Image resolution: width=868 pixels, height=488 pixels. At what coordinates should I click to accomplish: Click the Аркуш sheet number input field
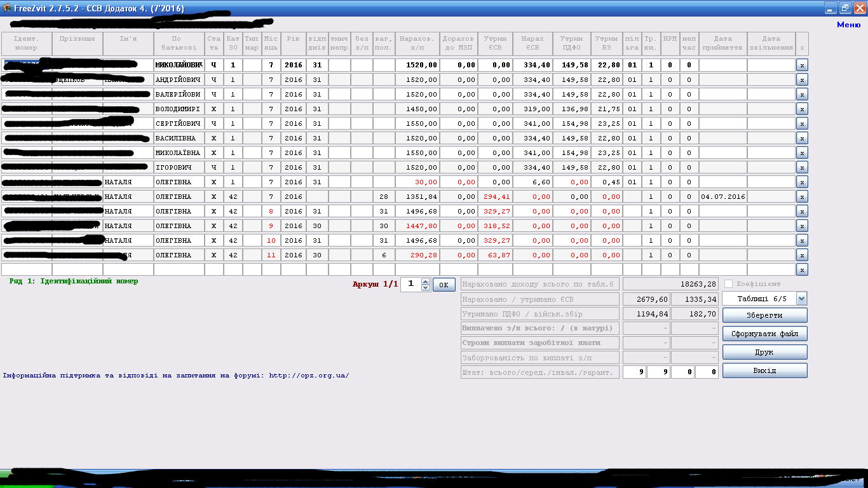click(x=410, y=285)
